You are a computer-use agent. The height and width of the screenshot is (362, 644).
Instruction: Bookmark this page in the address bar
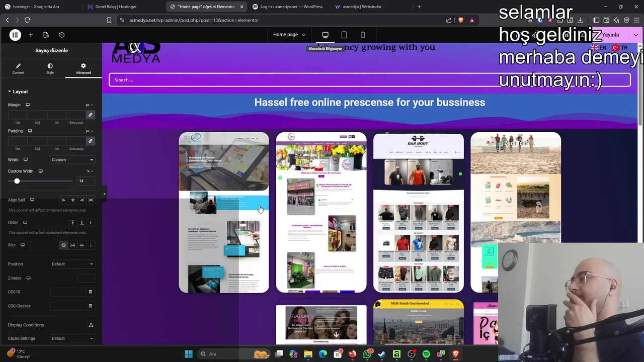pyautogui.click(x=109, y=20)
